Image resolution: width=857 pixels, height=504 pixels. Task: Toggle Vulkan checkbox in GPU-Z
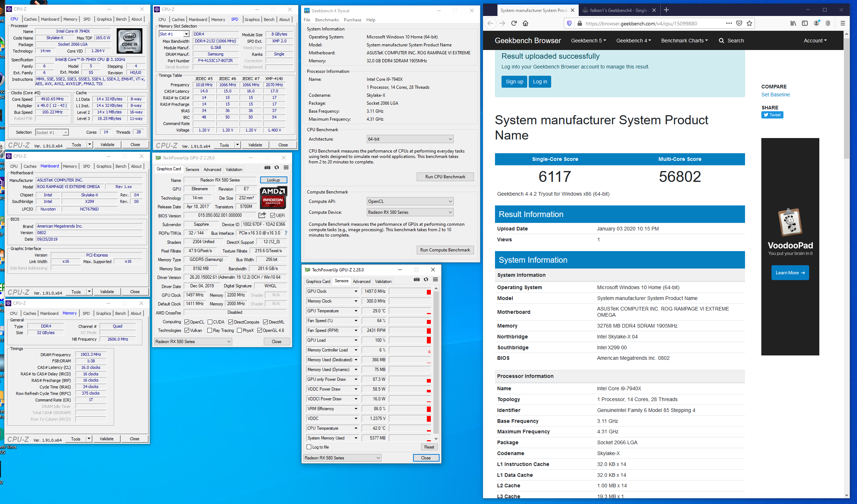point(187,330)
